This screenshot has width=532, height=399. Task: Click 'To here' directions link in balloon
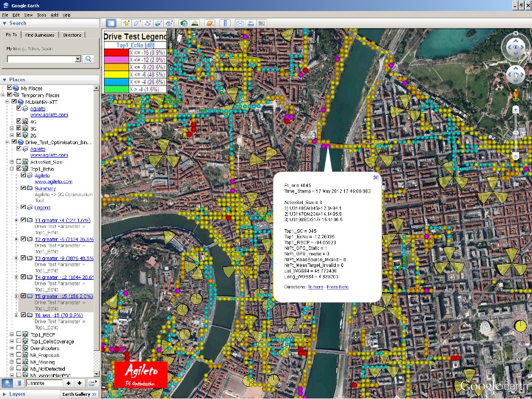pyautogui.click(x=316, y=287)
